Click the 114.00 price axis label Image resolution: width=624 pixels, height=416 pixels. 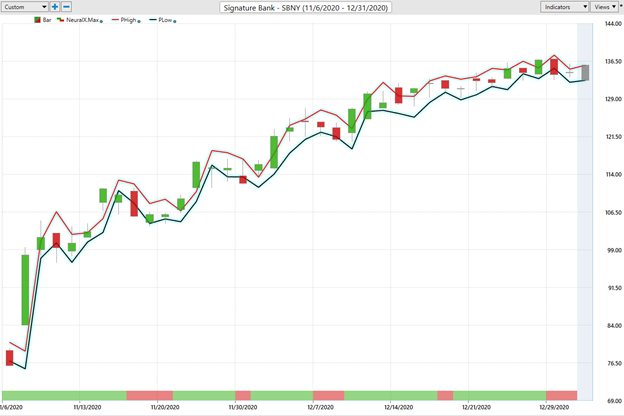(613, 174)
